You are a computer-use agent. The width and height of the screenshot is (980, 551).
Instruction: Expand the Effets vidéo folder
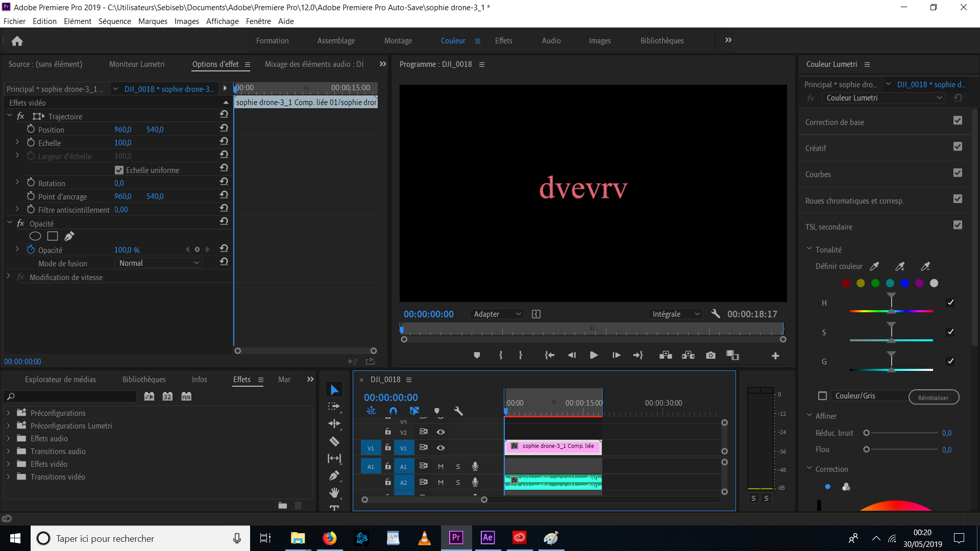8,464
